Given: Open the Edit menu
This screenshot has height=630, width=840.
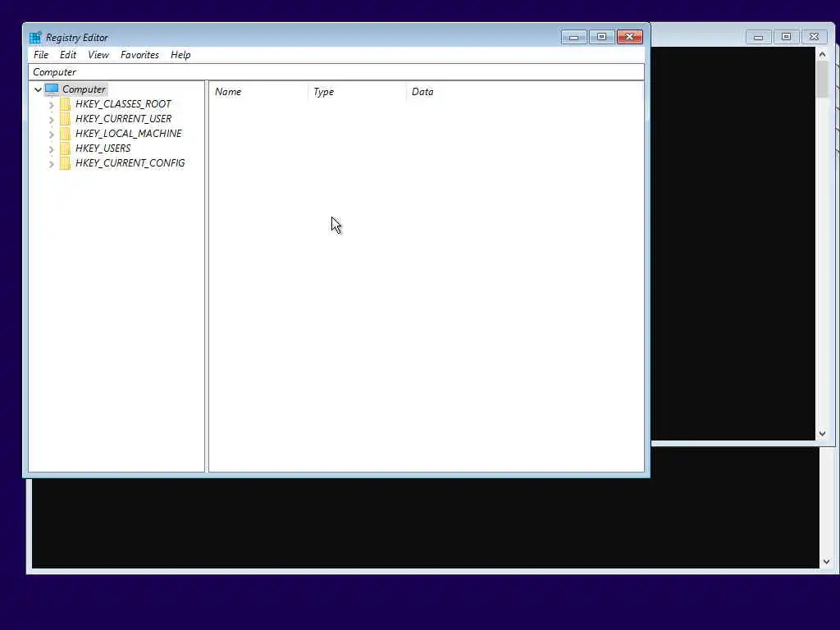Looking at the screenshot, I should (x=68, y=55).
